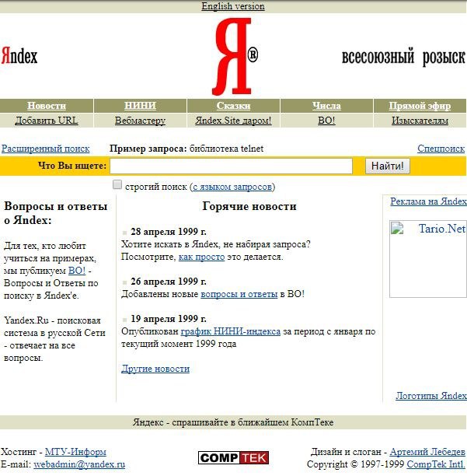This screenshot has height=476, width=467.
Task: Open the Логотипы Яndex link
Action: 431,396
